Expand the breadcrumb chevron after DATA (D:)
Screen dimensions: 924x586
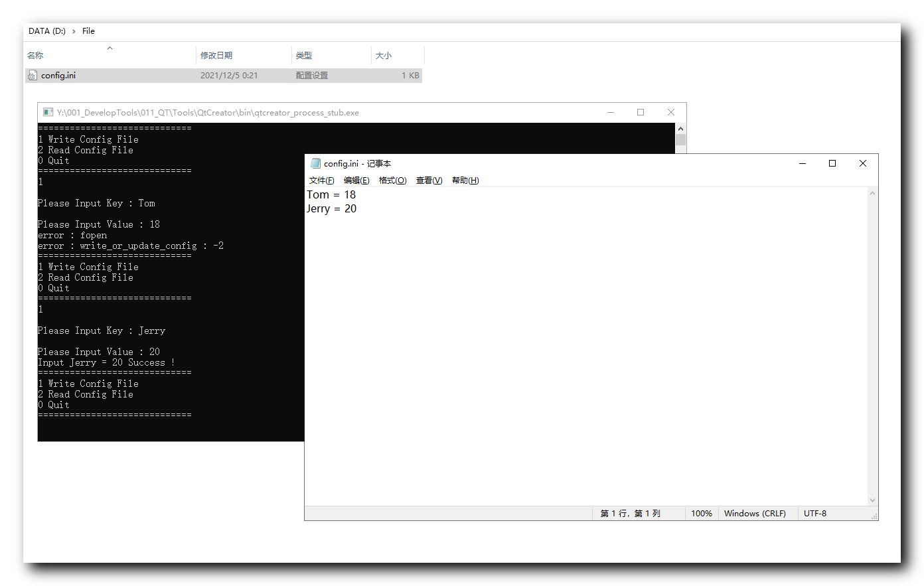(x=74, y=31)
